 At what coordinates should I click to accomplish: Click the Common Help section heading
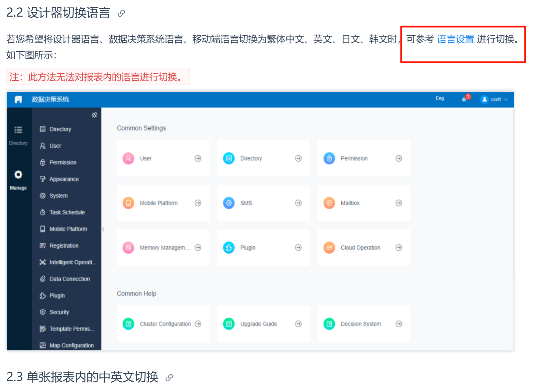tap(137, 294)
